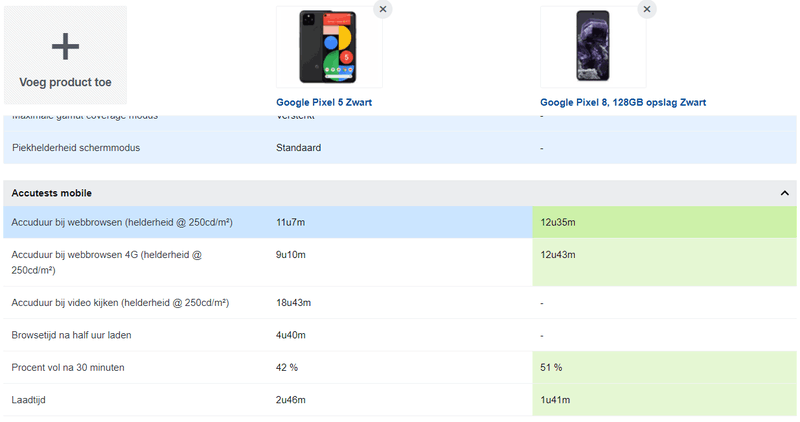The image size is (800, 422).
Task: Click the green 12u35m value cell
Action: [x=664, y=222]
